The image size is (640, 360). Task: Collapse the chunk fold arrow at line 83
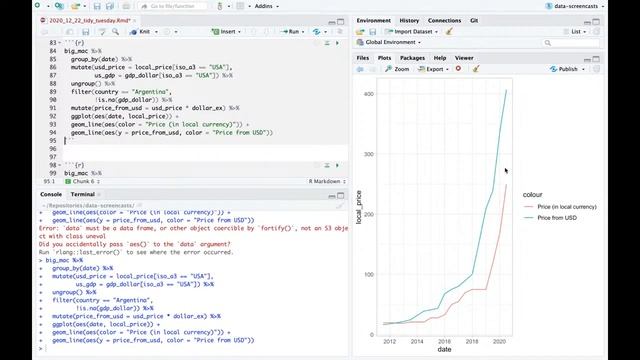coord(60,43)
